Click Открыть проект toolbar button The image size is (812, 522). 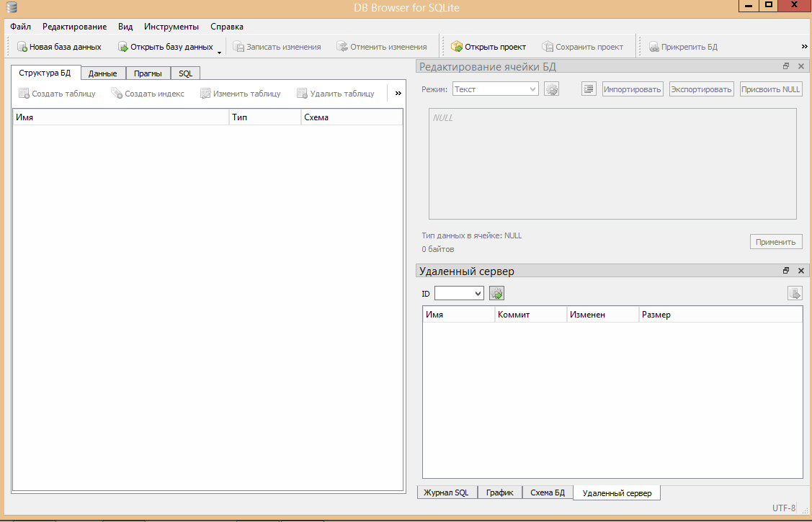[x=488, y=47]
